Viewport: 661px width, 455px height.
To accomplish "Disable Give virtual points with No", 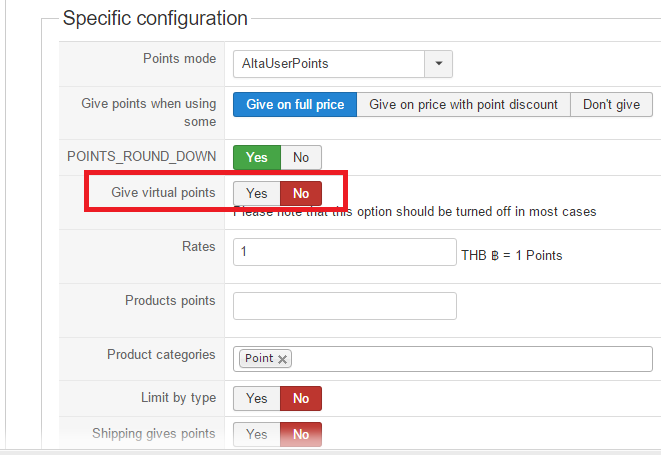I will [301, 193].
